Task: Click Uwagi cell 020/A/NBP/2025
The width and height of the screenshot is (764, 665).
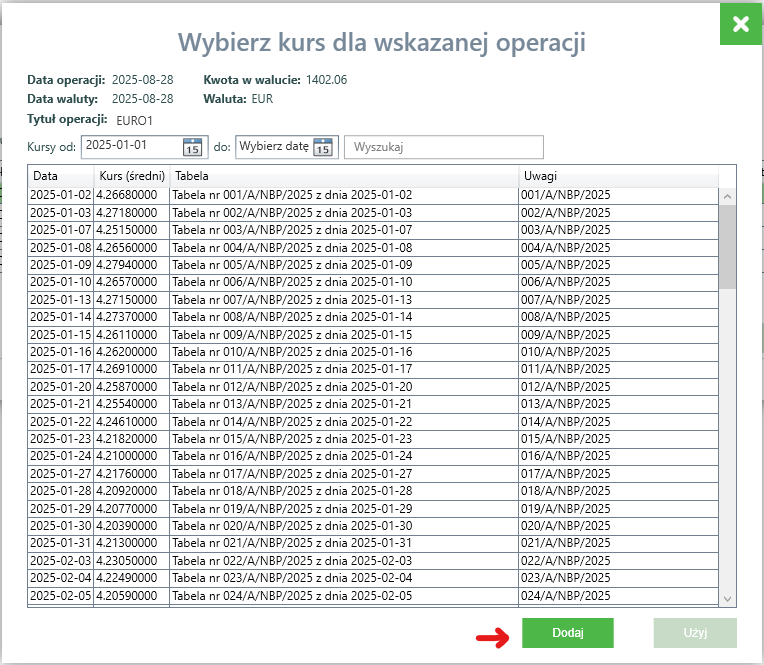Action: tap(618, 526)
